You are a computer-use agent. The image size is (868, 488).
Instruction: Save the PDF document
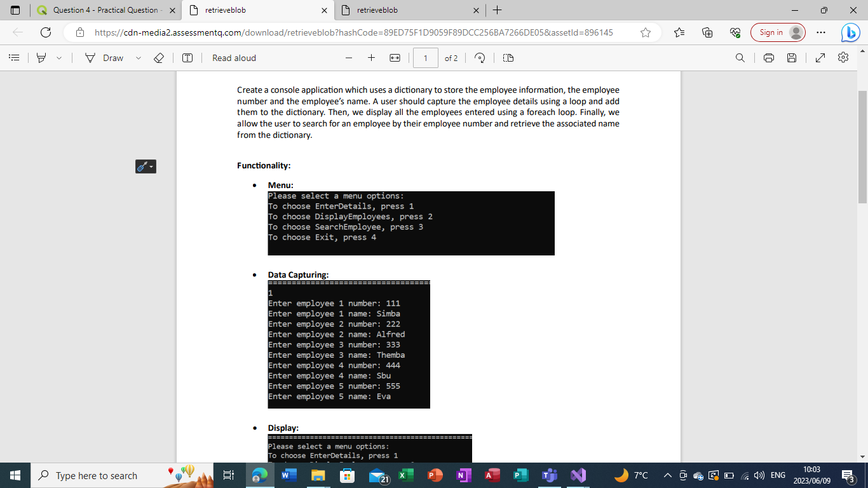click(x=791, y=57)
